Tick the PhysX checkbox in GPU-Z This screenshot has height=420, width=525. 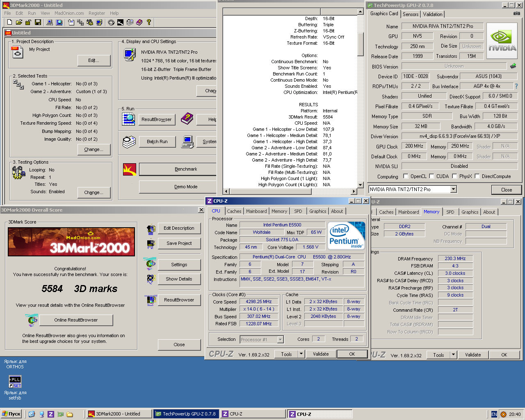tap(454, 176)
